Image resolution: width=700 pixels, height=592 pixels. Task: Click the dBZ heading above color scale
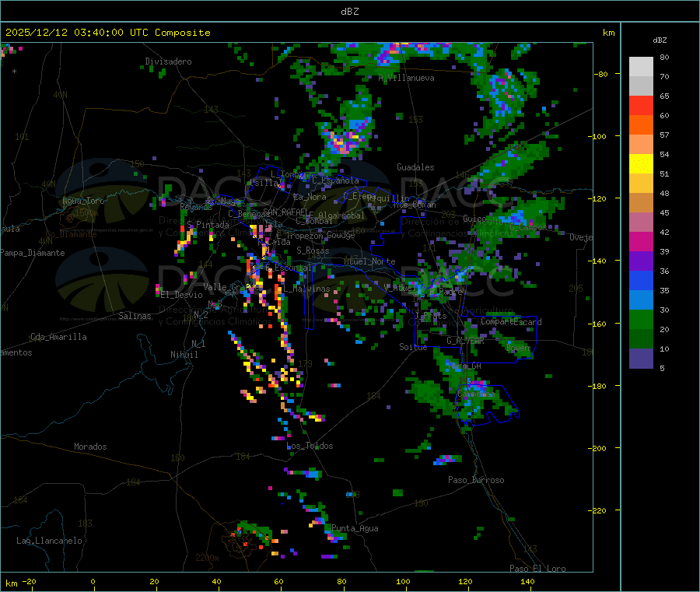click(x=660, y=40)
